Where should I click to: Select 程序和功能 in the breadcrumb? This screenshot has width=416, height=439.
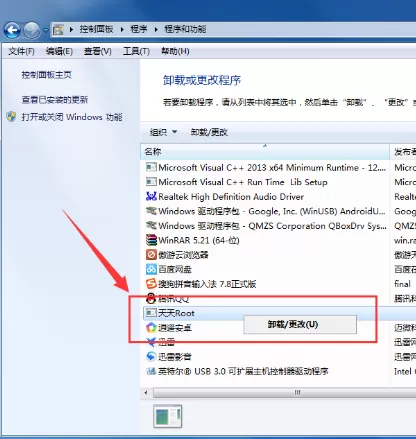185,29
